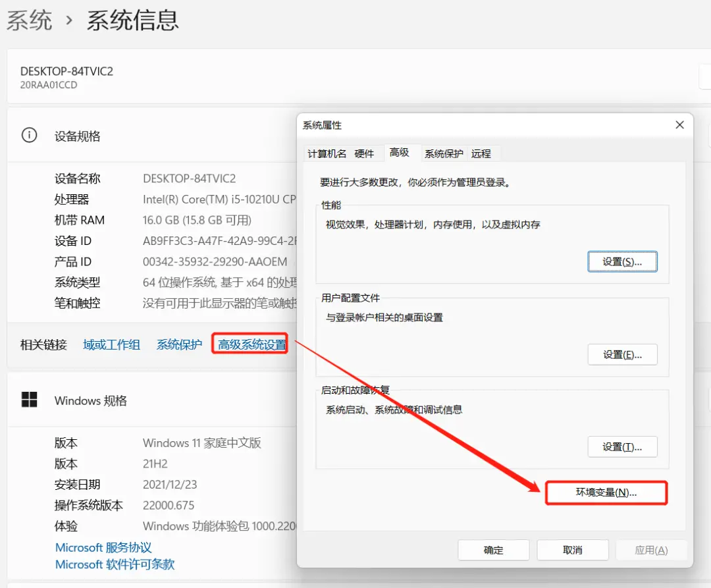711x588 pixels.
Task: Open the Microsoft 服务协议 link
Action: click(103, 547)
